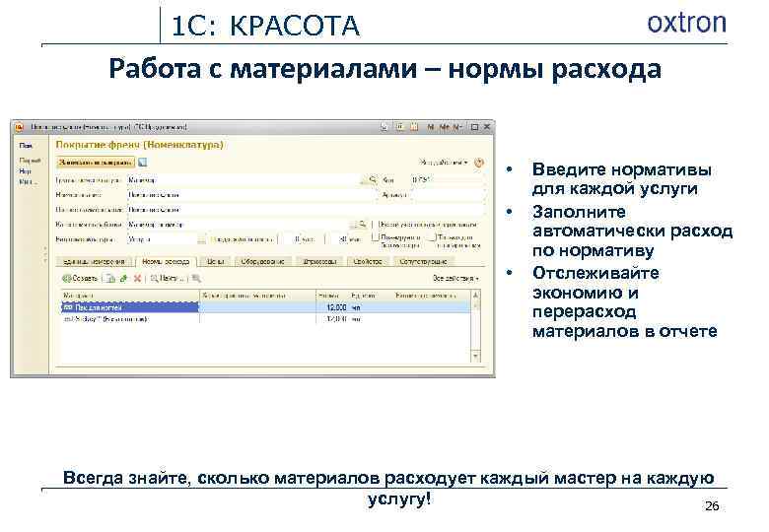Open the fourth sidebar navigation link
The width and height of the screenshot is (769, 532).
28,181
